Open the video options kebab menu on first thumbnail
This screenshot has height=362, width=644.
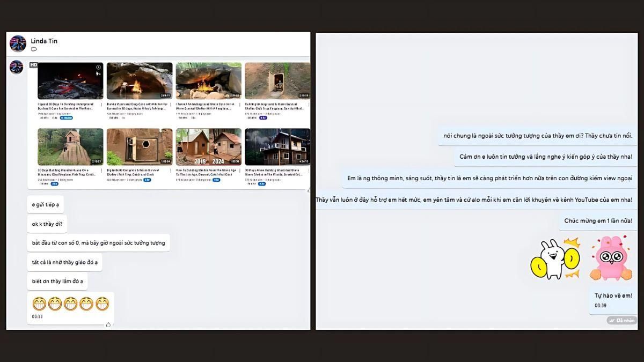(x=101, y=104)
